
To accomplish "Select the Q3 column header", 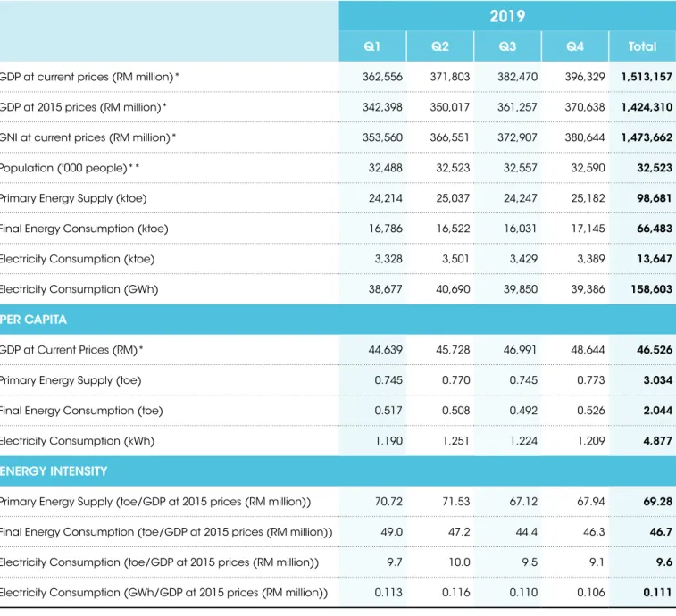I will [x=507, y=46].
